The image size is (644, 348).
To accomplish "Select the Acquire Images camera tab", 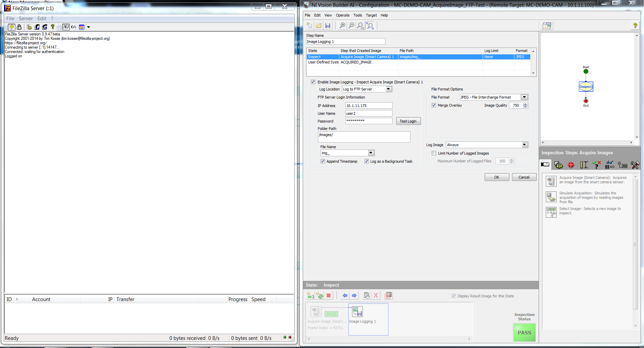I will [x=545, y=165].
